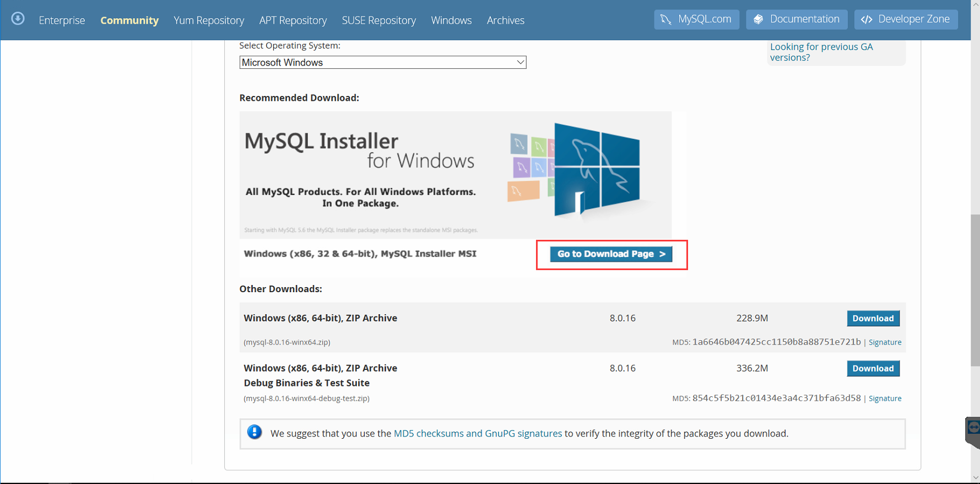Screen dimensions: 980x484
Task: Click the 228.9M file size text
Action: [x=752, y=318]
